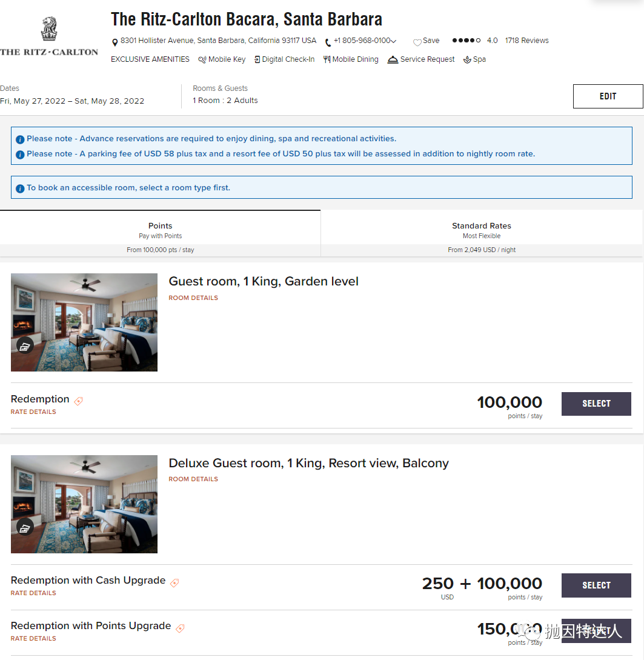The image size is (644, 660).
Task: Click the 250 USD + 100,000 points price
Action: (x=482, y=587)
